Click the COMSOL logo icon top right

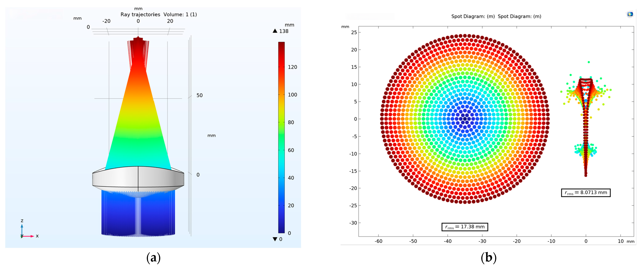pos(630,14)
